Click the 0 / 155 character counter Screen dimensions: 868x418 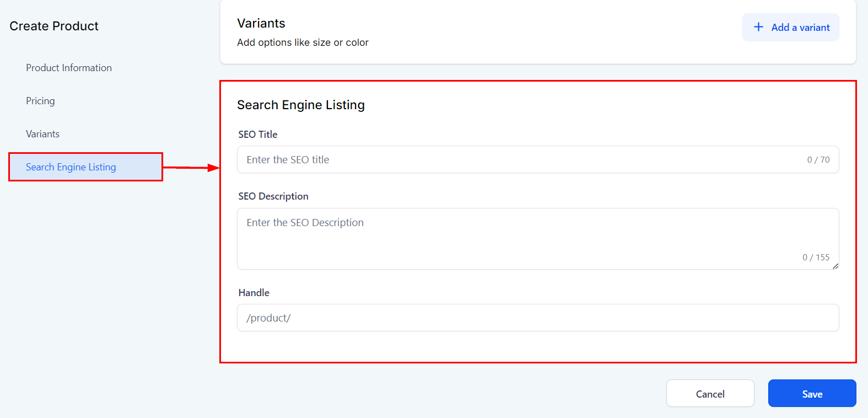click(816, 258)
